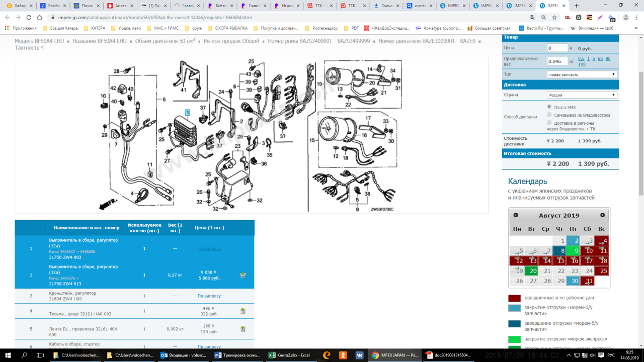This screenshot has width=644, height=362.
Task: Open the КАТЕРА bookmark folder
Action: coord(94,28)
